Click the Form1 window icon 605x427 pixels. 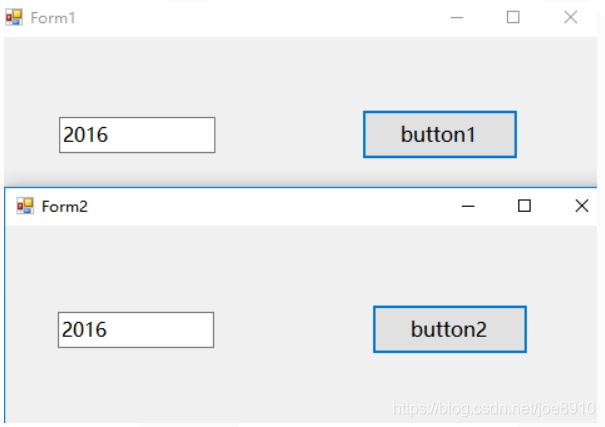coord(14,18)
